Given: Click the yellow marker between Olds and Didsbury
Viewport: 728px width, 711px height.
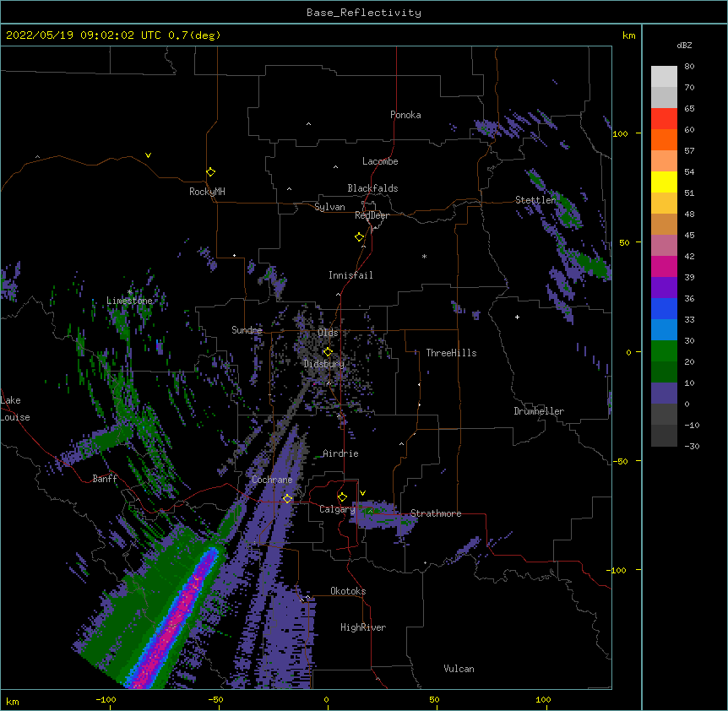Looking at the screenshot, I should click(328, 351).
